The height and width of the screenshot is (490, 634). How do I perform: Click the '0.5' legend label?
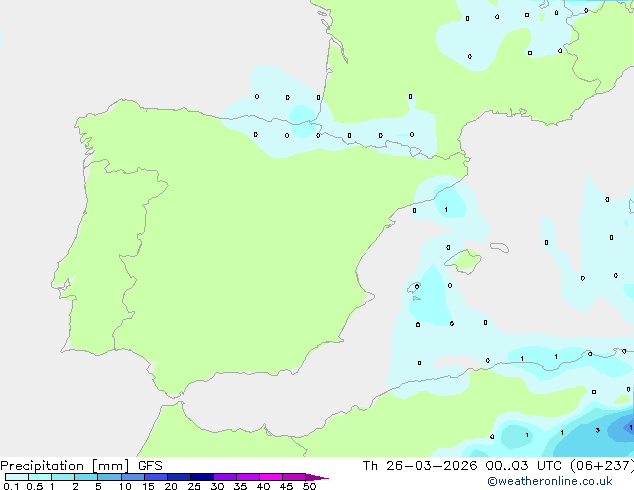click(x=35, y=486)
